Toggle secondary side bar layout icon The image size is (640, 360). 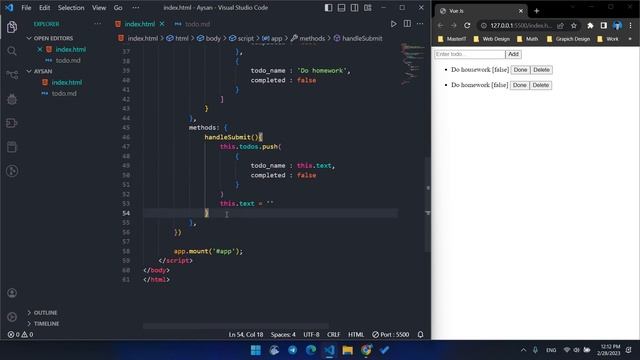point(354,8)
